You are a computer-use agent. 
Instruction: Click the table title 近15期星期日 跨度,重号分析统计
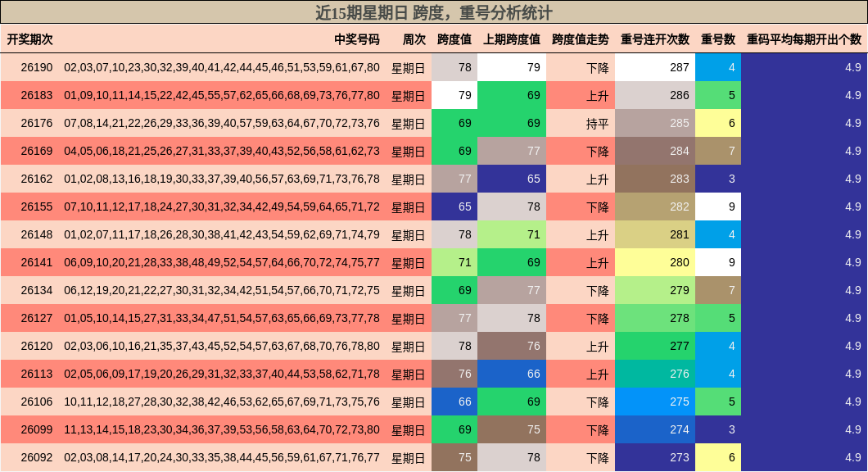(434, 12)
